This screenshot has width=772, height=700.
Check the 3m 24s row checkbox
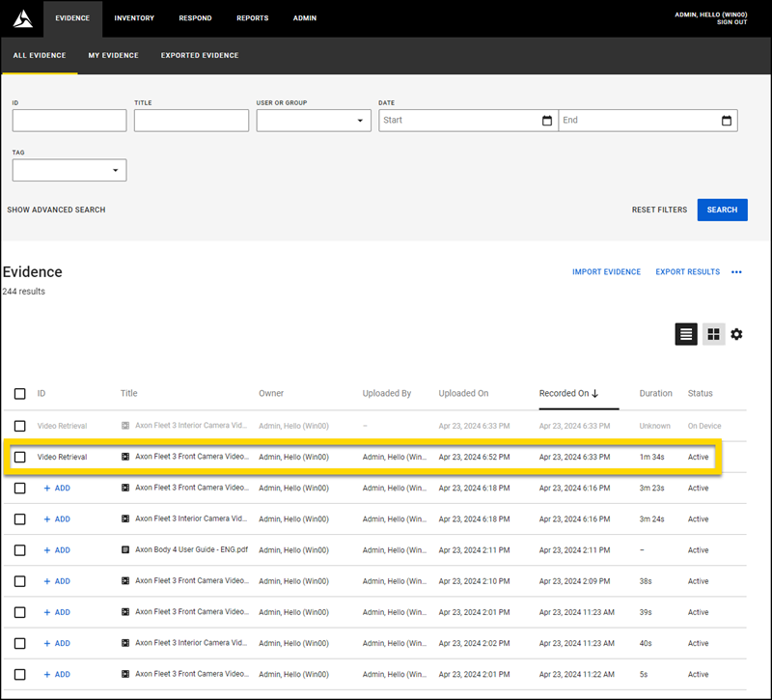[19, 518]
